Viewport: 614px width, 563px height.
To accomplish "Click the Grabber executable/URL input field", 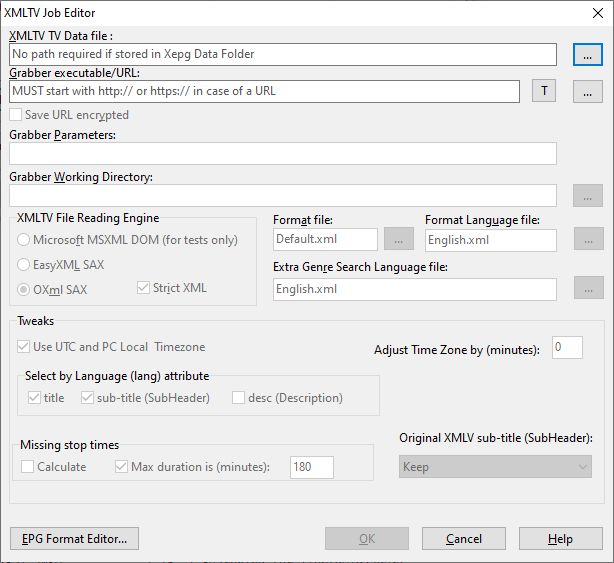I will point(264,91).
